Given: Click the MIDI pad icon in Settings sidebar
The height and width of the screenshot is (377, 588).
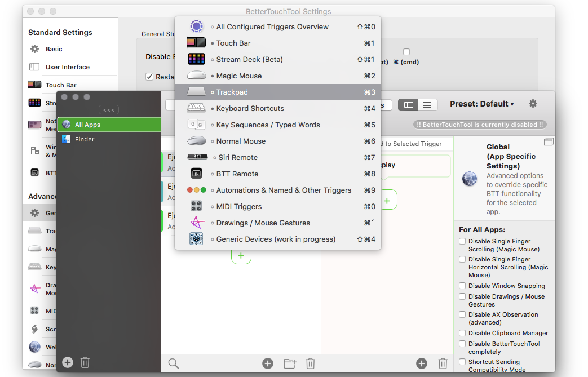Looking at the screenshot, I should pyautogui.click(x=34, y=311).
